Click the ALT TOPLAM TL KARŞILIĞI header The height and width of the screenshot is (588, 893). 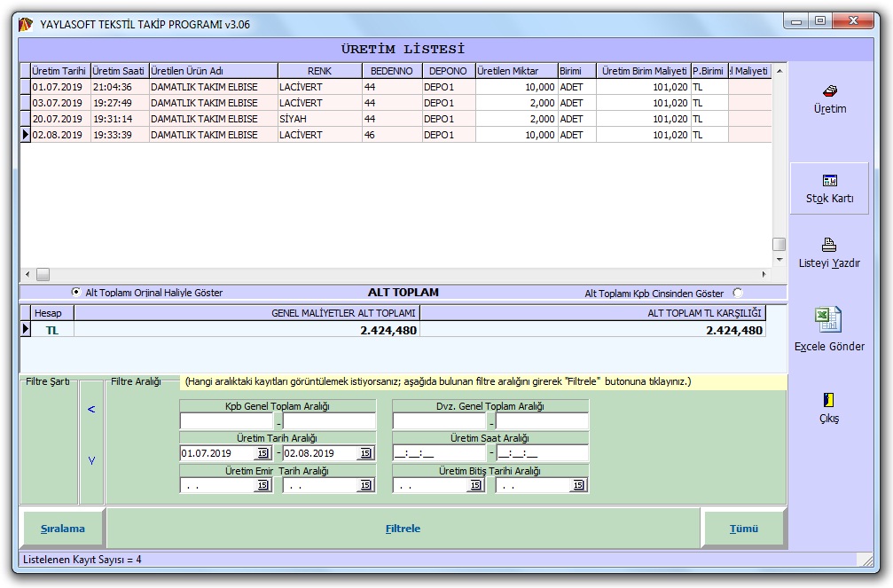tap(593, 313)
